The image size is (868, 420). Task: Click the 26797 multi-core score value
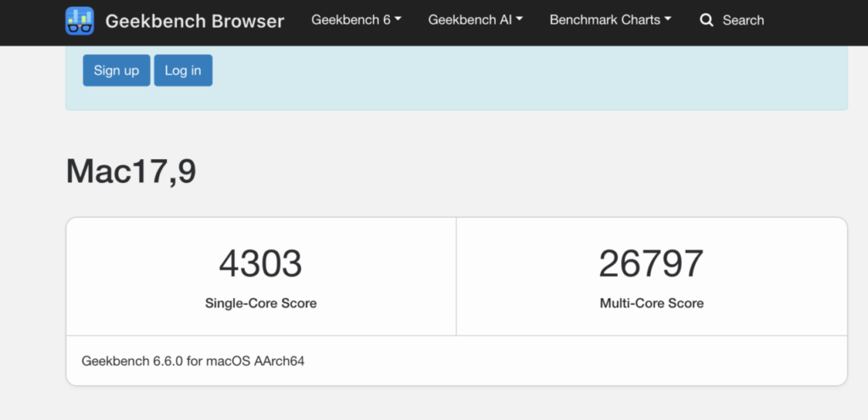coord(651,264)
